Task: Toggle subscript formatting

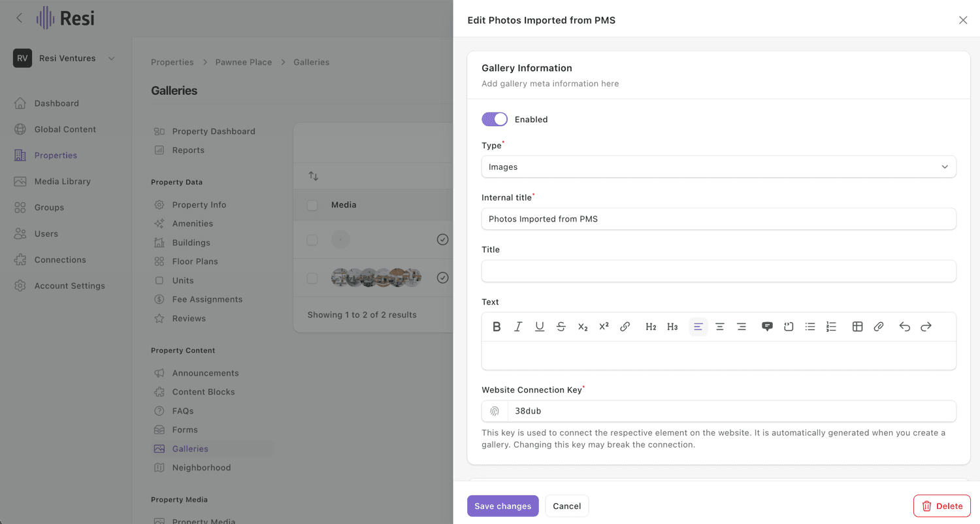Action: [583, 327]
